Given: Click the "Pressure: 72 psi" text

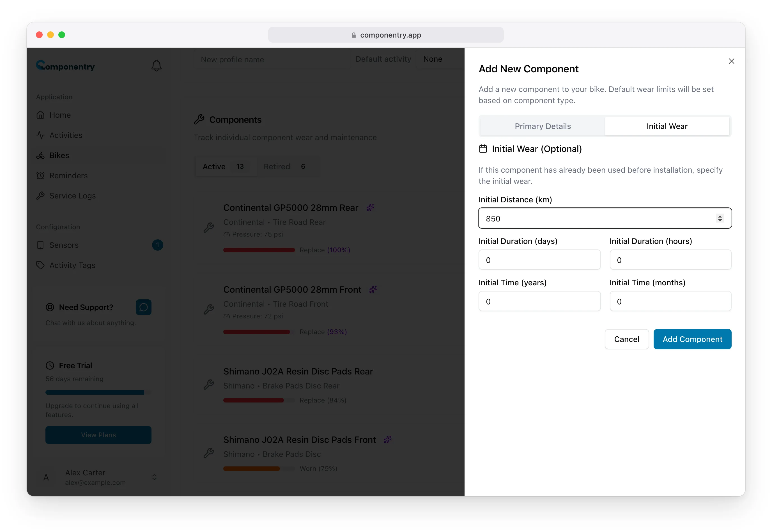Looking at the screenshot, I should [x=257, y=316].
